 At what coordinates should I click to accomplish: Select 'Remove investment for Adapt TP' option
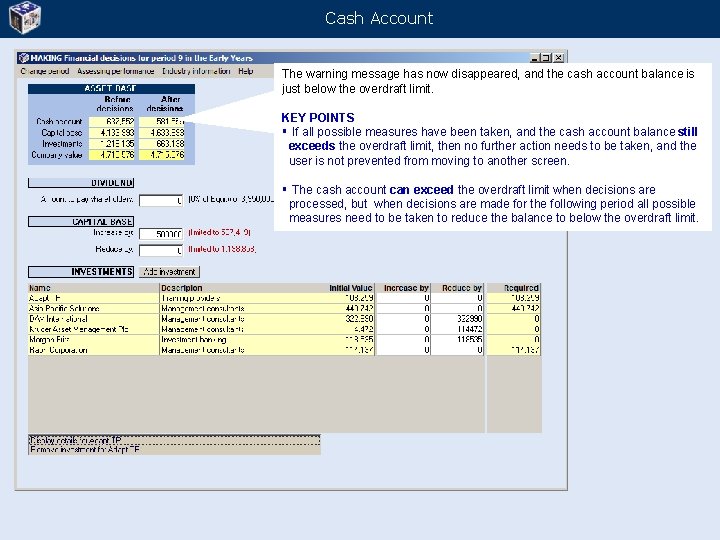pyautogui.click(x=174, y=450)
